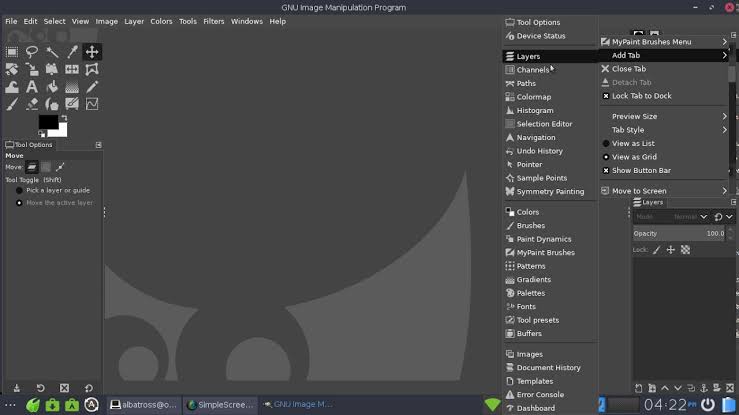Raise layer arrow in Layers panel

pyautogui.click(x=665, y=388)
